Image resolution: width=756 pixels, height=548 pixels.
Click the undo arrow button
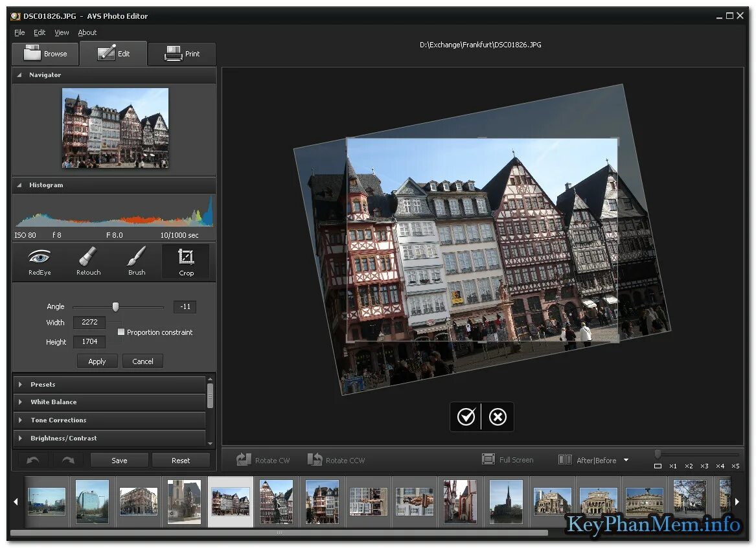tap(33, 461)
